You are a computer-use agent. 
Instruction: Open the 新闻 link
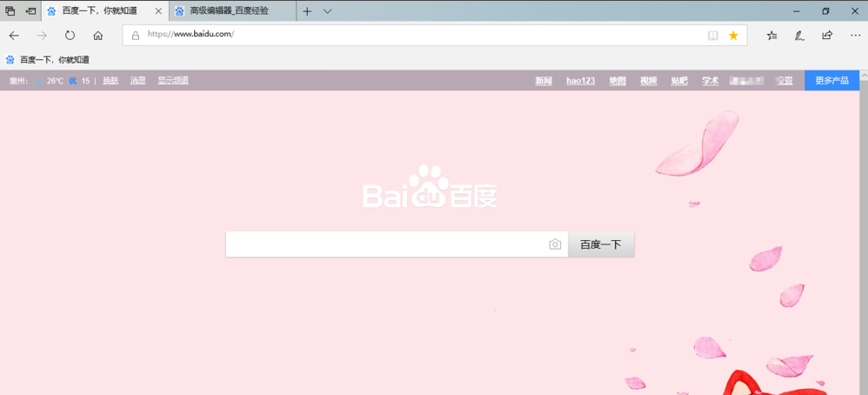(x=544, y=81)
